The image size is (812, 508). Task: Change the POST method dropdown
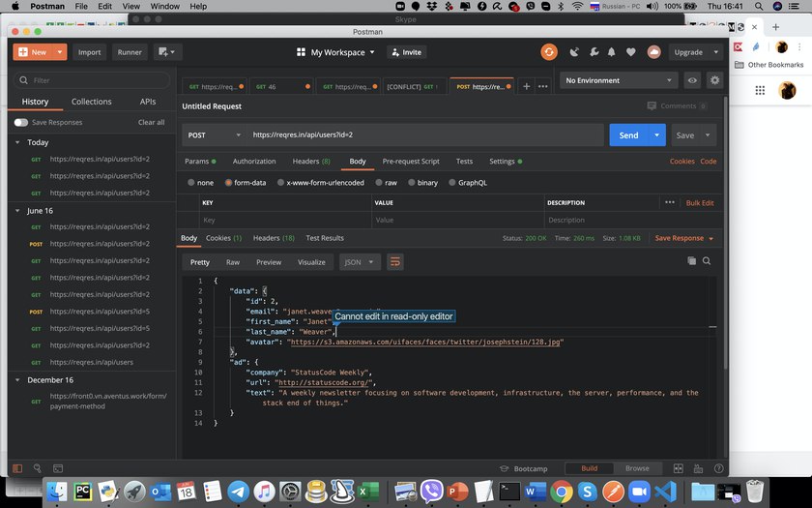tap(214, 134)
